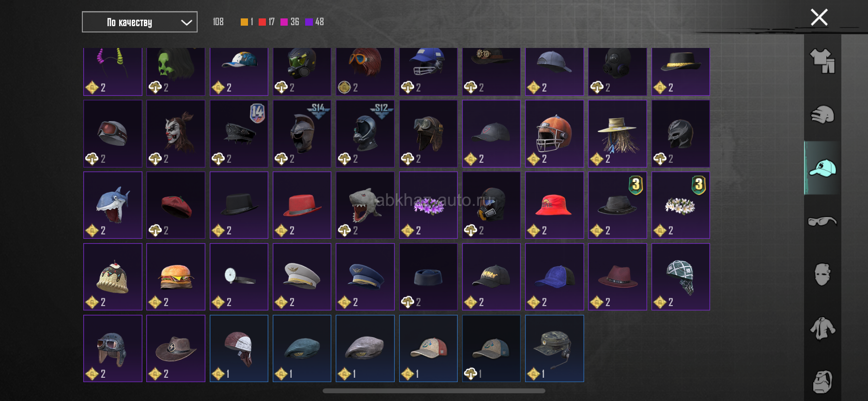The width and height of the screenshot is (868, 401).
Task: Open the outfit sets category icon
Action: tap(822, 61)
